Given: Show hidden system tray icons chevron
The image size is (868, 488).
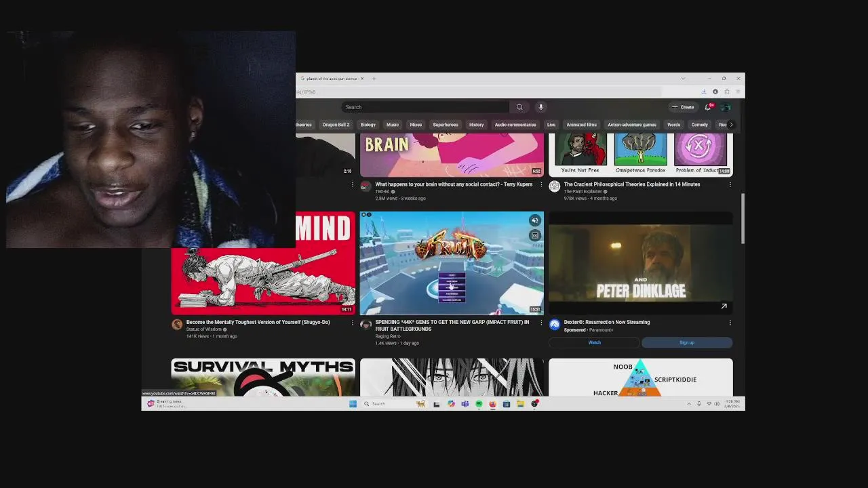Looking at the screenshot, I should 689,404.
